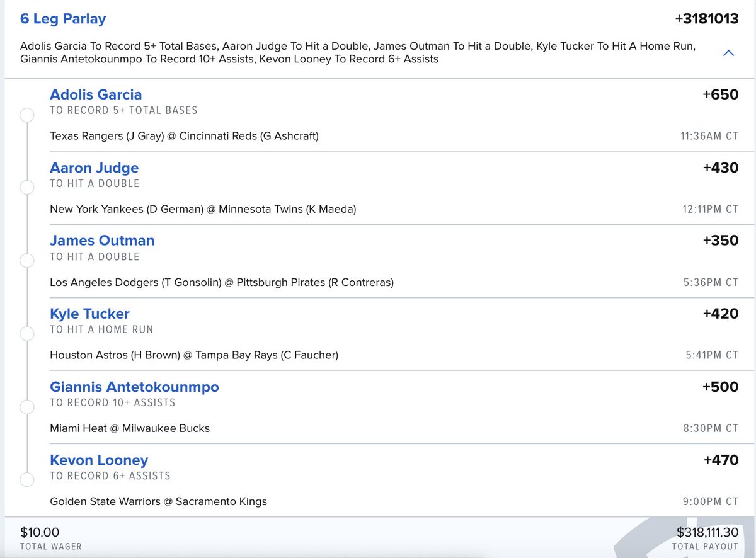Open Kevon Looney player link
Viewport: 756px width, 558px height.
(x=99, y=460)
